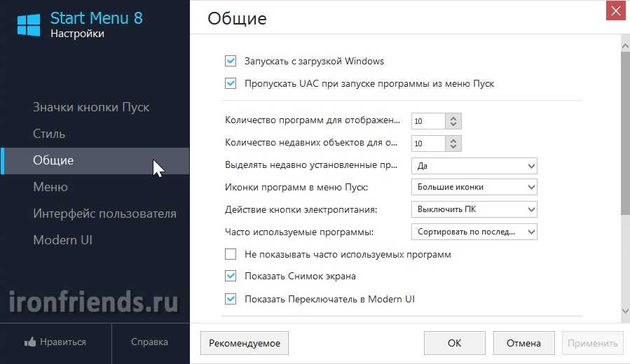Open Выделять недавно установленные dropdown (Да)
This screenshot has height=364, width=630.
coord(474,166)
